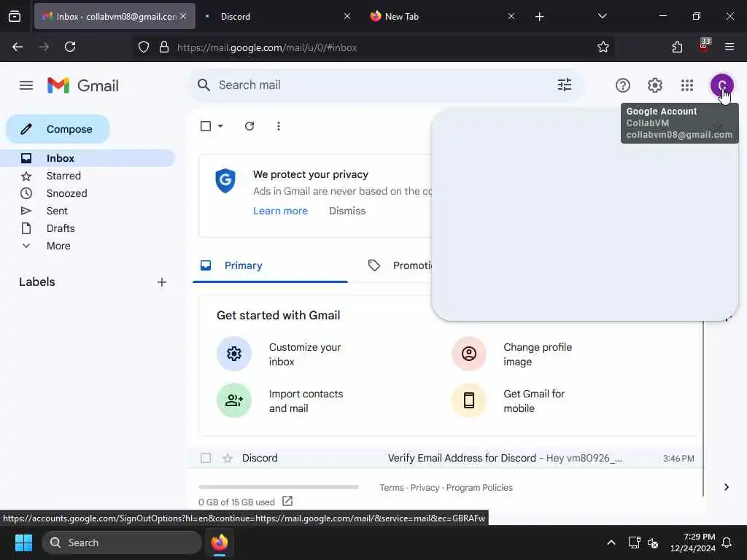
Task: Click Learn more privacy link
Action: [x=280, y=211]
